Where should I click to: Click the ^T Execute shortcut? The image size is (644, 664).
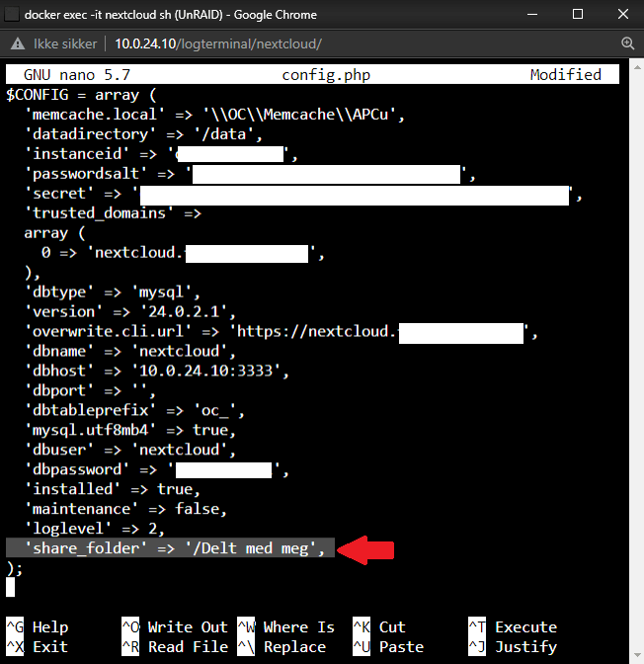pos(513,627)
